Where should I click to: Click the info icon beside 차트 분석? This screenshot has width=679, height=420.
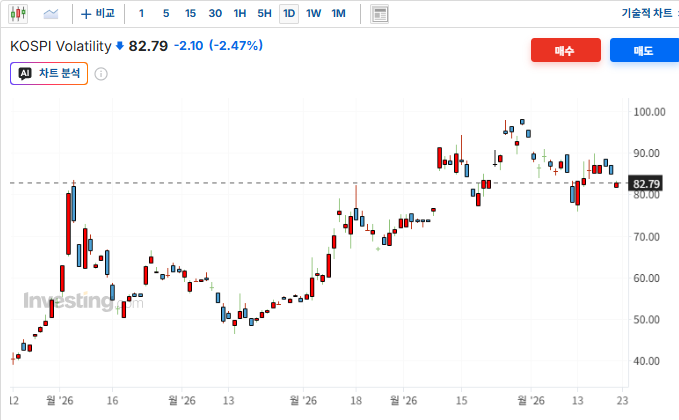pyautogui.click(x=101, y=74)
